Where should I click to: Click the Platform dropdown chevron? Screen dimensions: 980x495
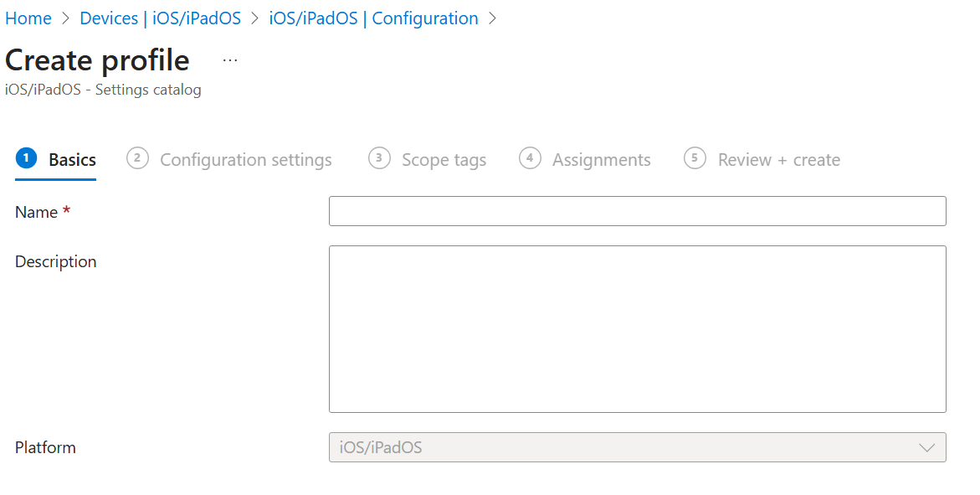(x=926, y=447)
